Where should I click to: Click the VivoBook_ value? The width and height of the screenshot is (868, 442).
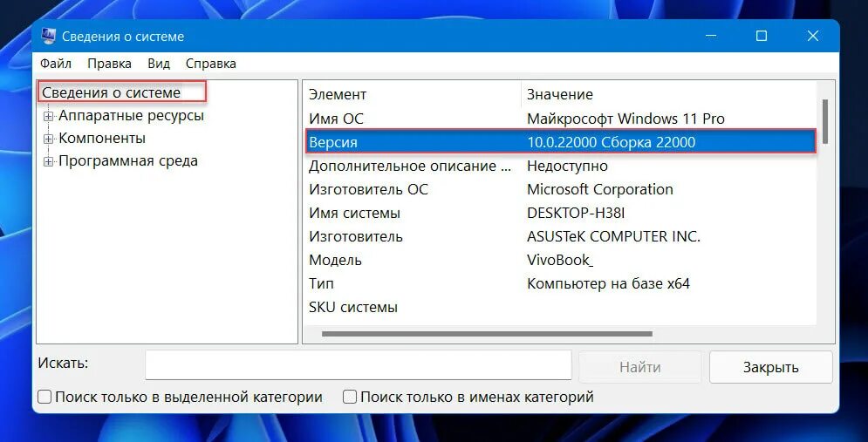(x=560, y=260)
